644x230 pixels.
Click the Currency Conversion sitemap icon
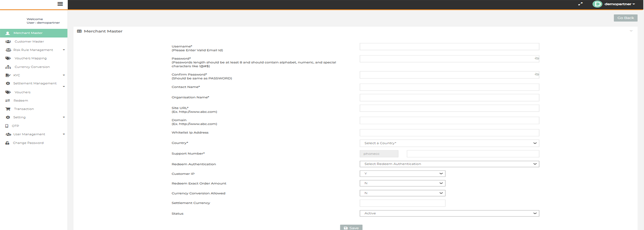8,67
